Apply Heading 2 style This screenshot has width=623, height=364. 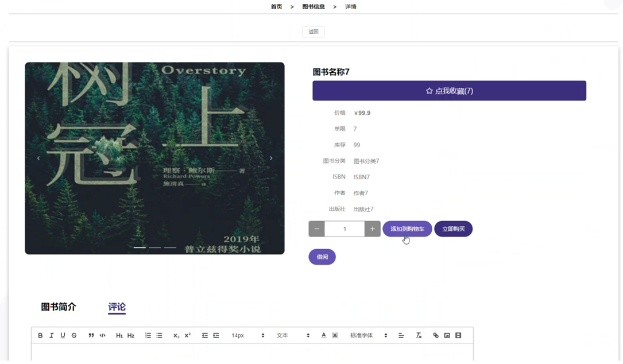(131, 335)
